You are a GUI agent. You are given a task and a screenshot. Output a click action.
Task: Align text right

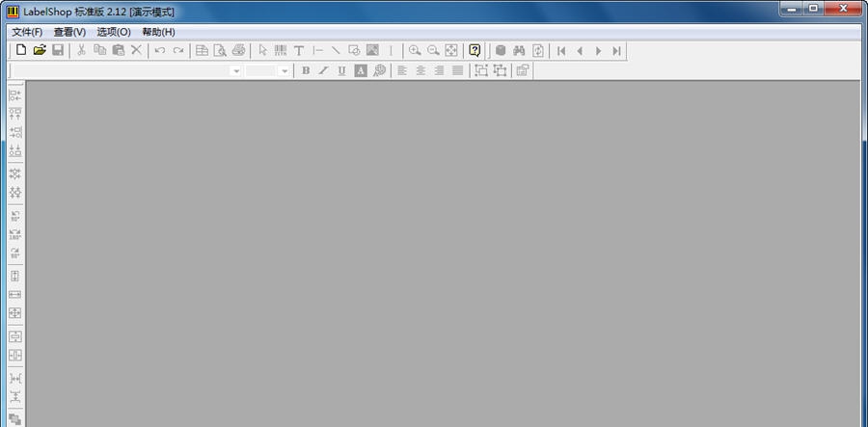point(439,70)
